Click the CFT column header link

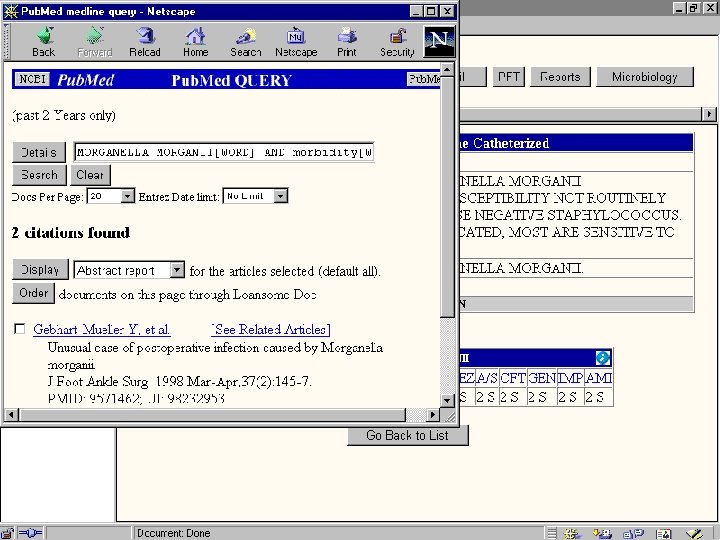(x=512, y=378)
